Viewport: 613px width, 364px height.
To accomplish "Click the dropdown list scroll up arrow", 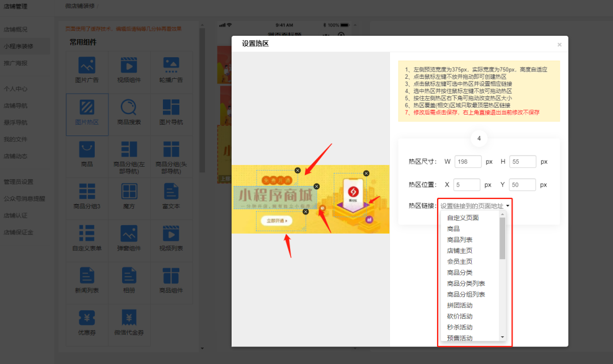I will (x=502, y=214).
